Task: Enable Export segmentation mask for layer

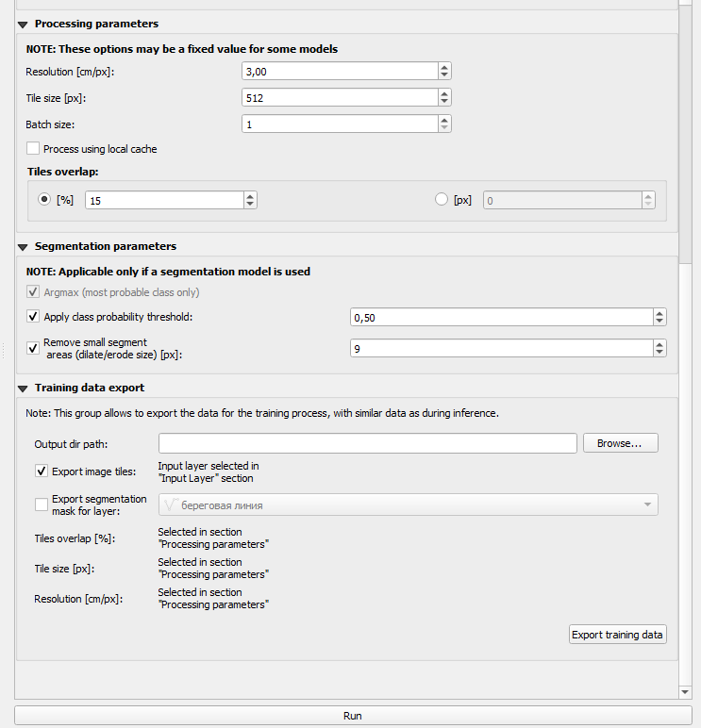Action: point(42,505)
